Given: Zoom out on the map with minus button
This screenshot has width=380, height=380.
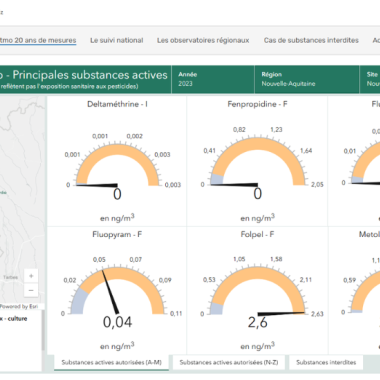Looking at the screenshot, I should (31, 290).
